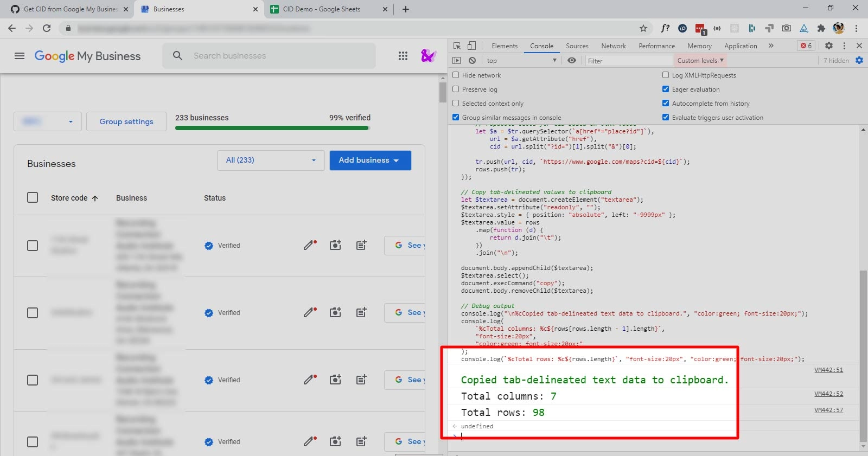The image size is (868, 456).
Task: Click the error count badge showing 6
Action: [x=806, y=46]
